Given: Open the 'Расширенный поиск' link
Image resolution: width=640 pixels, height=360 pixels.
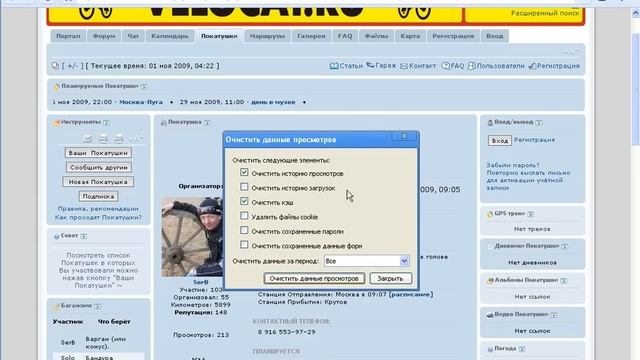Looking at the screenshot, I should (x=545, y=13).
